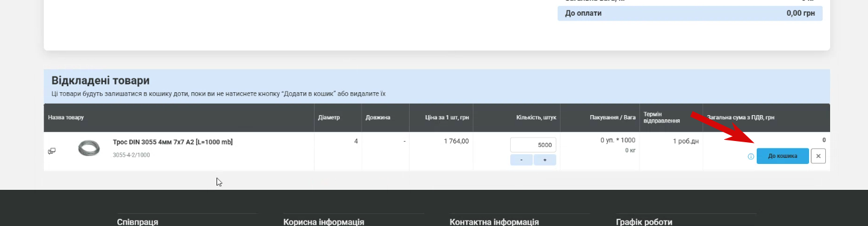Click the 'Графік роботи' footer heading

click(644, 222)
